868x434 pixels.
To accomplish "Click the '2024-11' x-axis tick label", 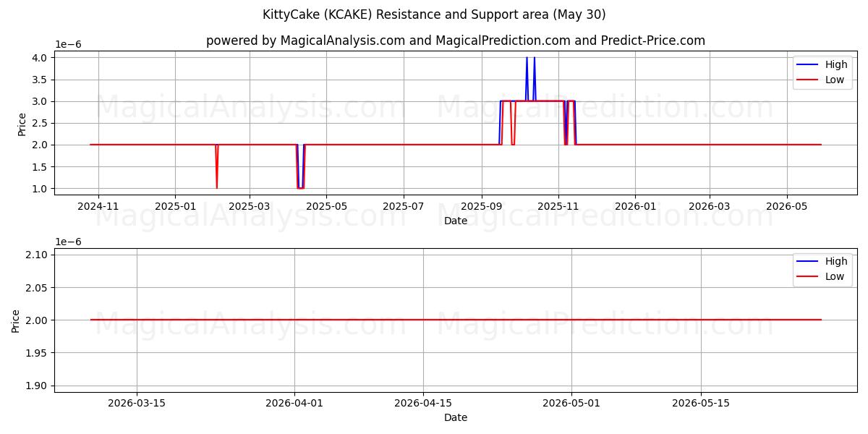I will pos(98,206).
